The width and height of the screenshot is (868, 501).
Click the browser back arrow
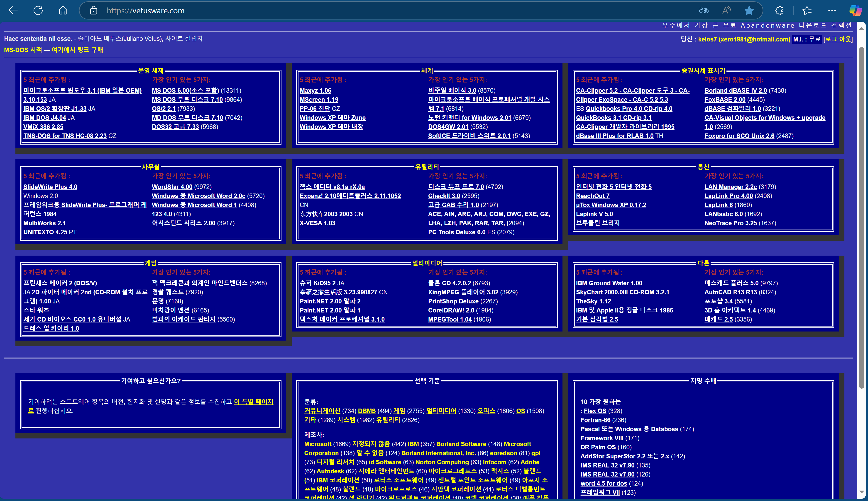tap(13, 11)
